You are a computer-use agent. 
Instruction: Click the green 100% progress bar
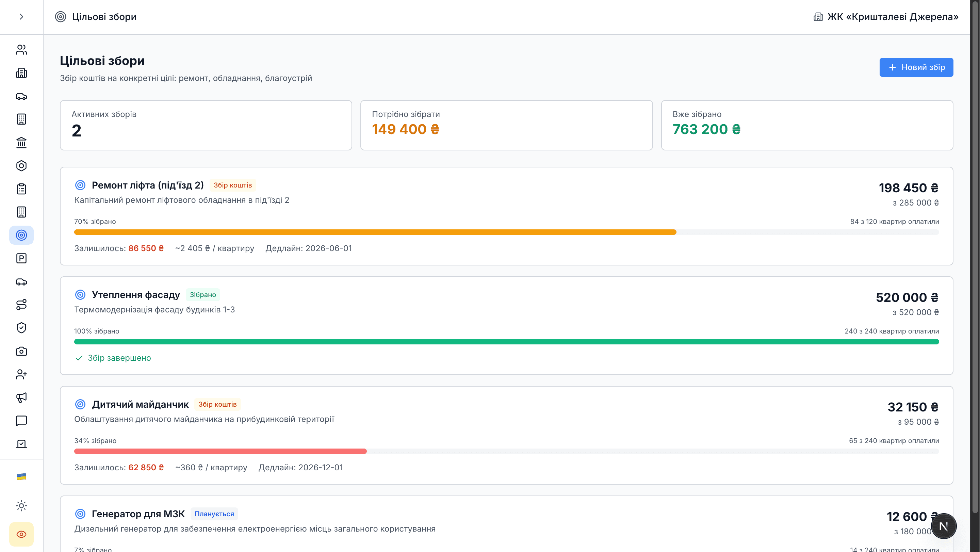tap(506, 342)
